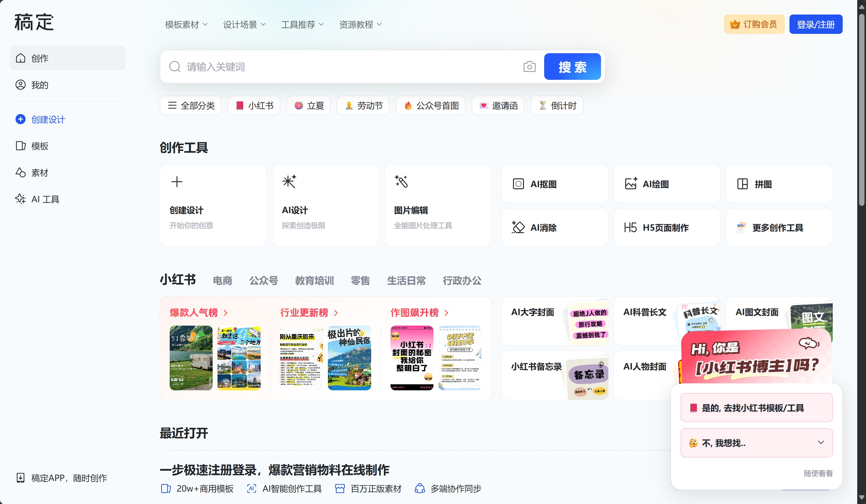The width and height of the screenshot is (866, 504).
Task: Launch the AI消除 eraser tool
Action: (555, 227)
